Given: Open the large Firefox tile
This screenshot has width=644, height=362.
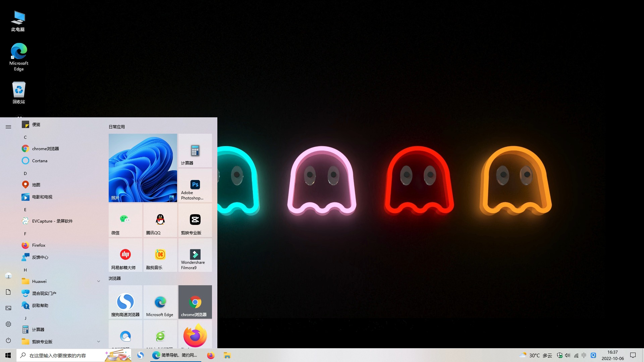Looking at the screenshot, I should point(195,334).
